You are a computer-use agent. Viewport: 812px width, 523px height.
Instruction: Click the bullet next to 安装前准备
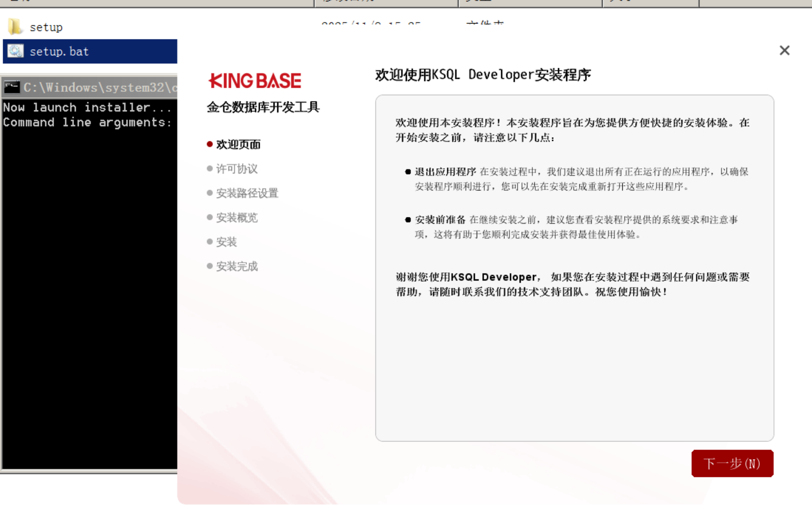coord(408,220)
